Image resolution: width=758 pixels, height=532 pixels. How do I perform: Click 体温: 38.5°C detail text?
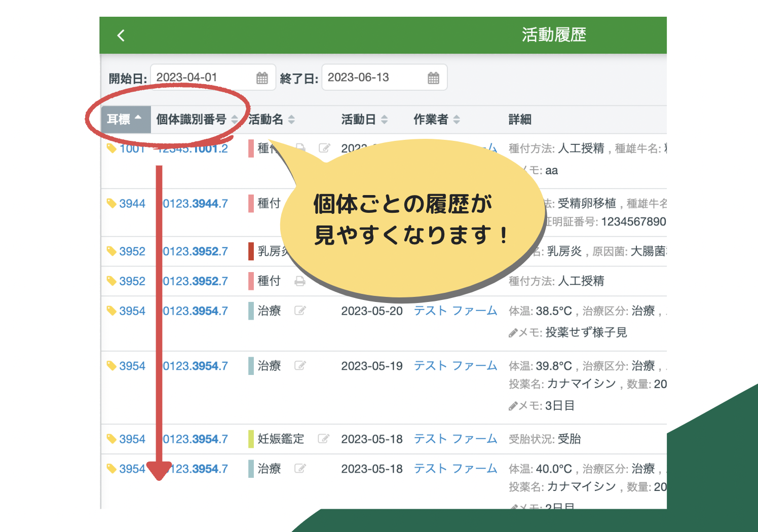pos(540,311)
